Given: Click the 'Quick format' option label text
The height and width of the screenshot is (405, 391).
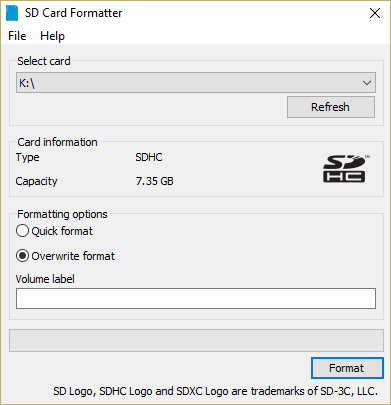Looking at the screenshot, I should (x=62, y=231).
